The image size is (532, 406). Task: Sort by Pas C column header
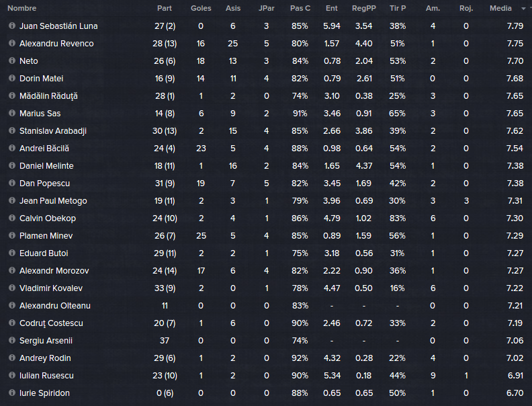click(x=300, y=9)
